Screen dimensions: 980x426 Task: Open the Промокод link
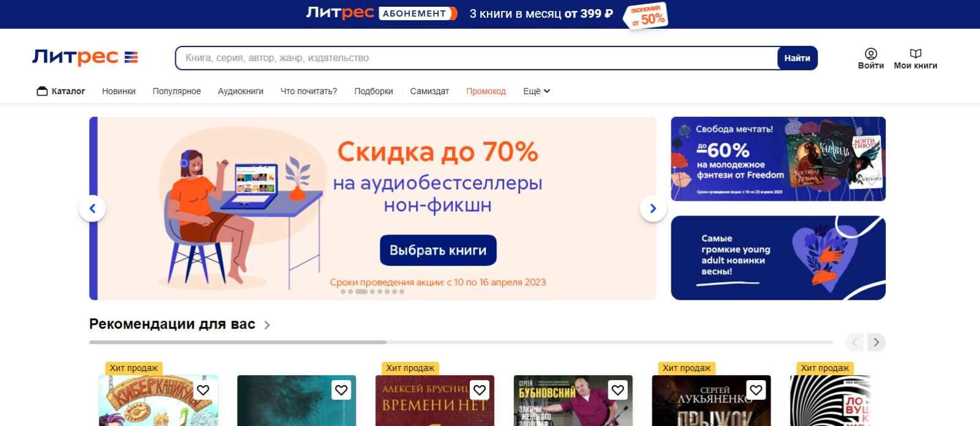(486, 91)
